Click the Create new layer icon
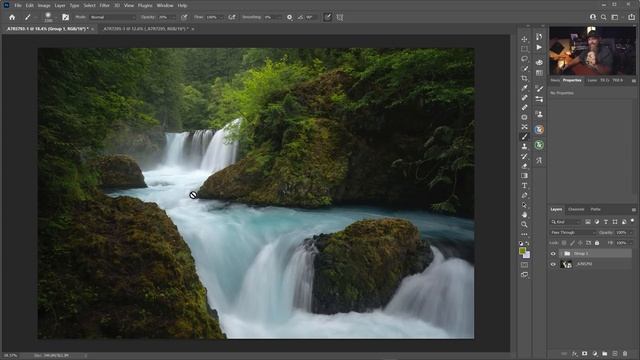The image size is (640, 360). [615, 353]
